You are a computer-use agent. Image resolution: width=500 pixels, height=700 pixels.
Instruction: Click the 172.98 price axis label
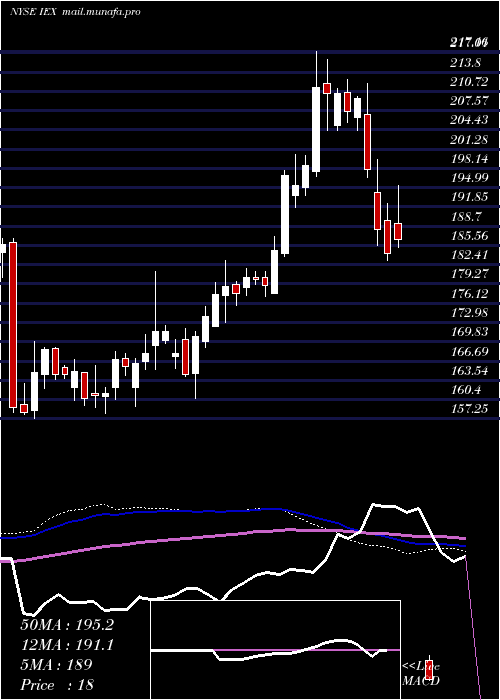pos(468,312)
